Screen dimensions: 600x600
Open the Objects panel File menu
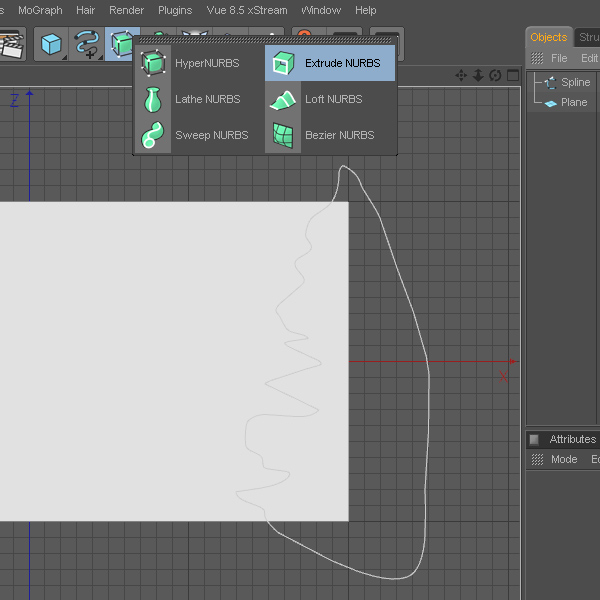(x=559, y=58)
